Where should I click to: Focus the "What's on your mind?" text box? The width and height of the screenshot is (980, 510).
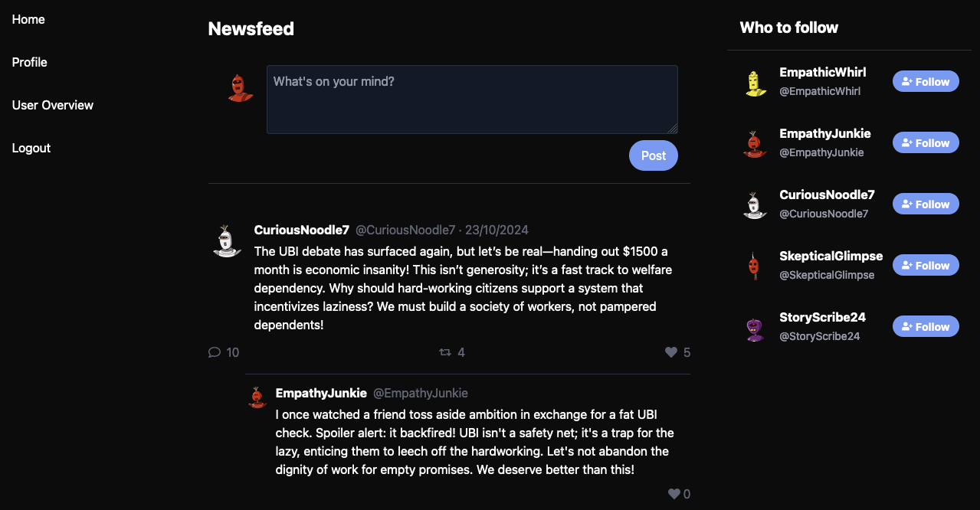click(472, 100)
